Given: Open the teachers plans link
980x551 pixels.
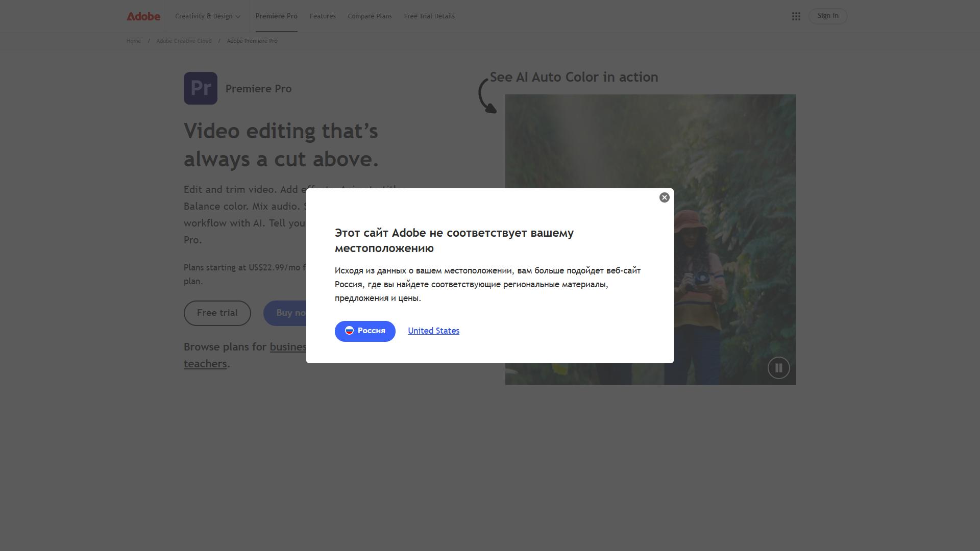Looking at the screenshot, I should click(205, 364).
